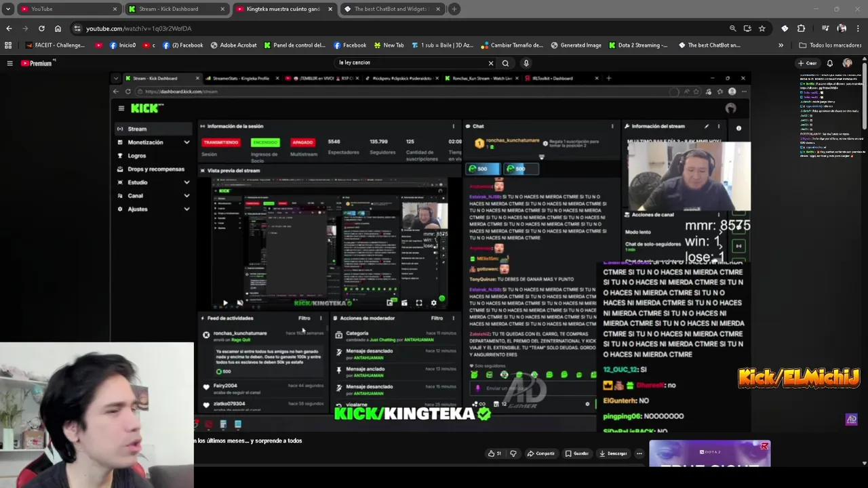Share the video with Compartir
The height and width of the screenshot is (488, 868).
click(540, 453)
